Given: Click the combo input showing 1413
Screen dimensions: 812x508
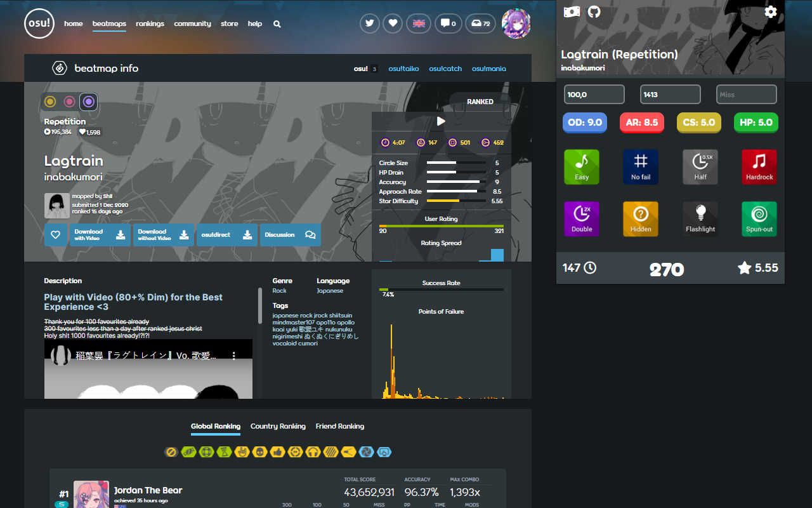Looking at the screenshot, I should 671,95.
